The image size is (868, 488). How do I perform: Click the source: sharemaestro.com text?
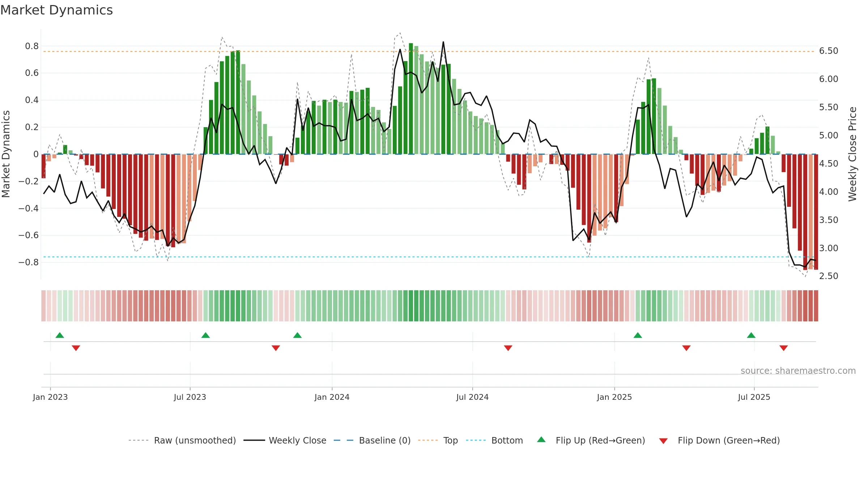pyautogui.click(x=798, y=371)
